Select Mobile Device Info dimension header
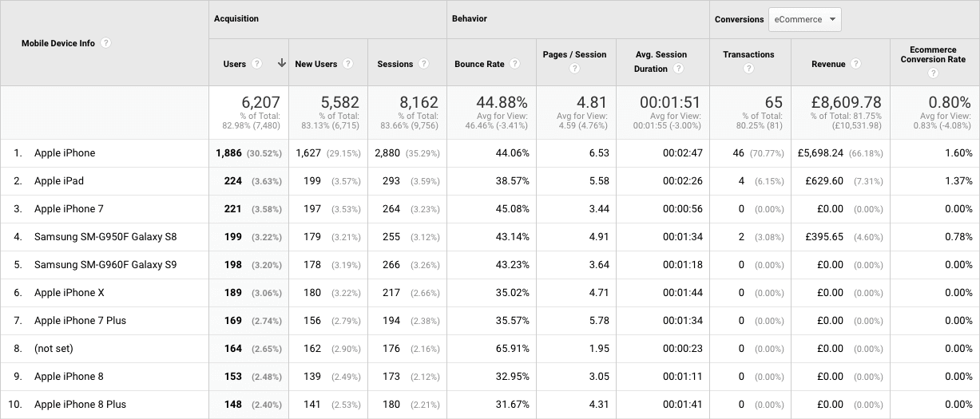Image resolution: width=980 pixels, height=419 pixels. click(x=58, y=43)
